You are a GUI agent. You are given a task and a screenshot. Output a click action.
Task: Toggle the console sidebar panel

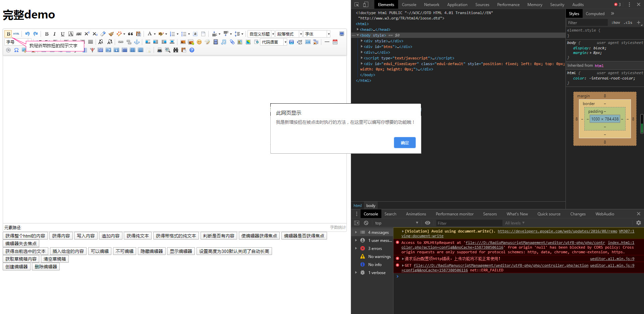click(357, 223)
